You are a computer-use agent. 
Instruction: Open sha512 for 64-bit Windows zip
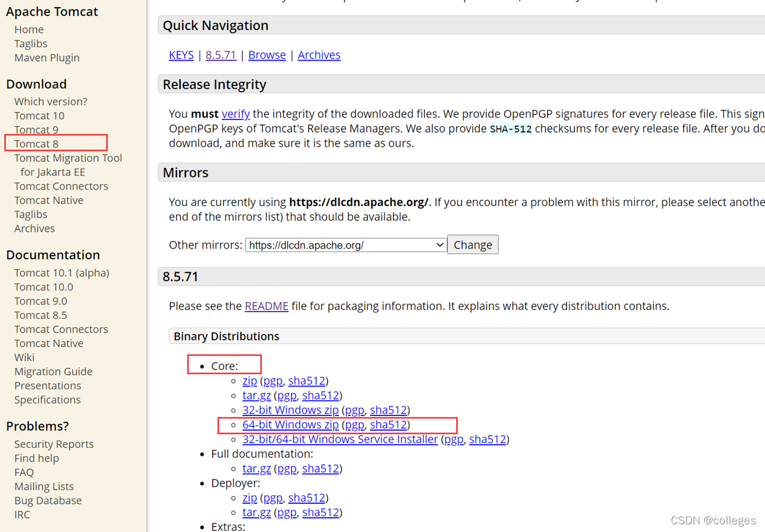(388, 425)
